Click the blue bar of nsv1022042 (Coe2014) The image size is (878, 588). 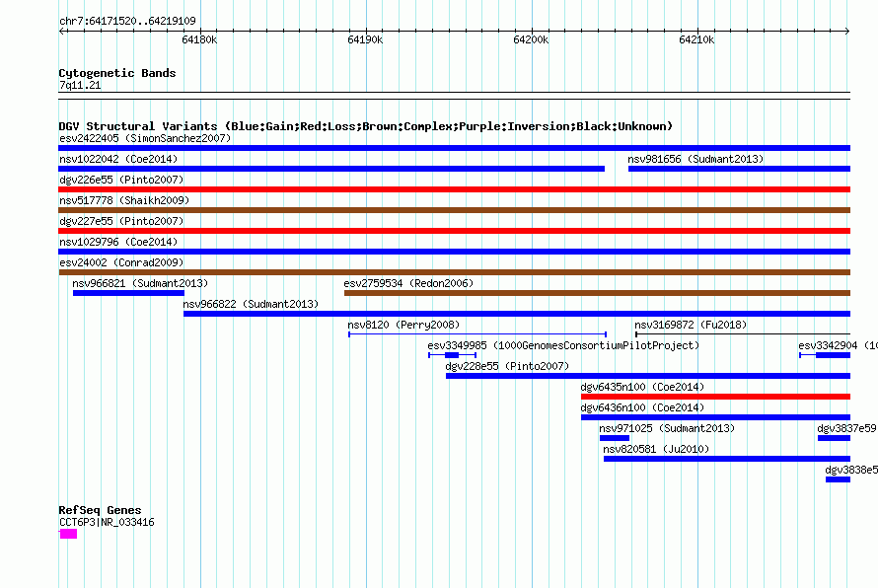331,169
